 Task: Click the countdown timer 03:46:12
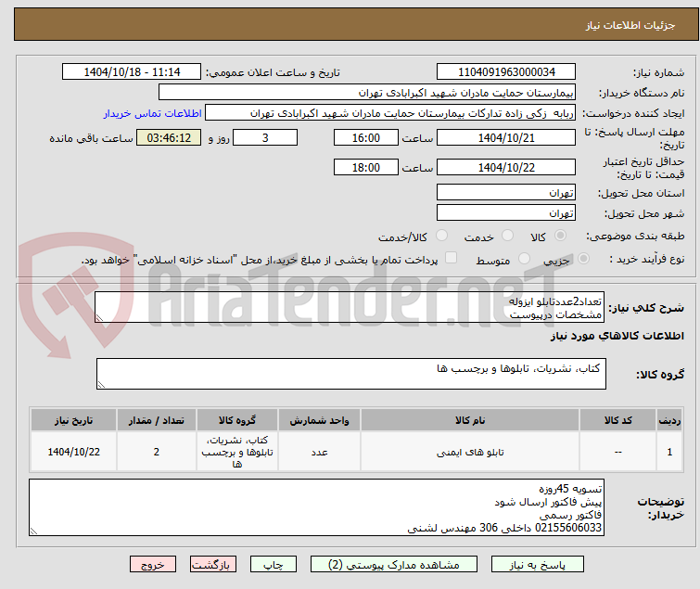tap(169, 137)
